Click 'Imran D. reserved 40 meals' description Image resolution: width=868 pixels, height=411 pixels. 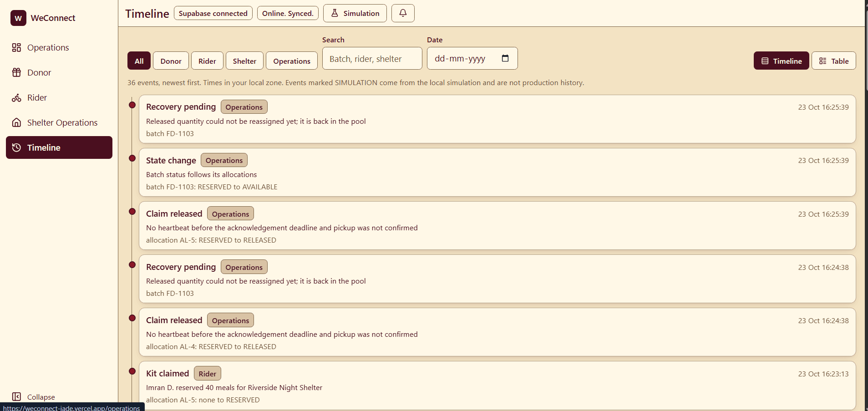point(234,388)
